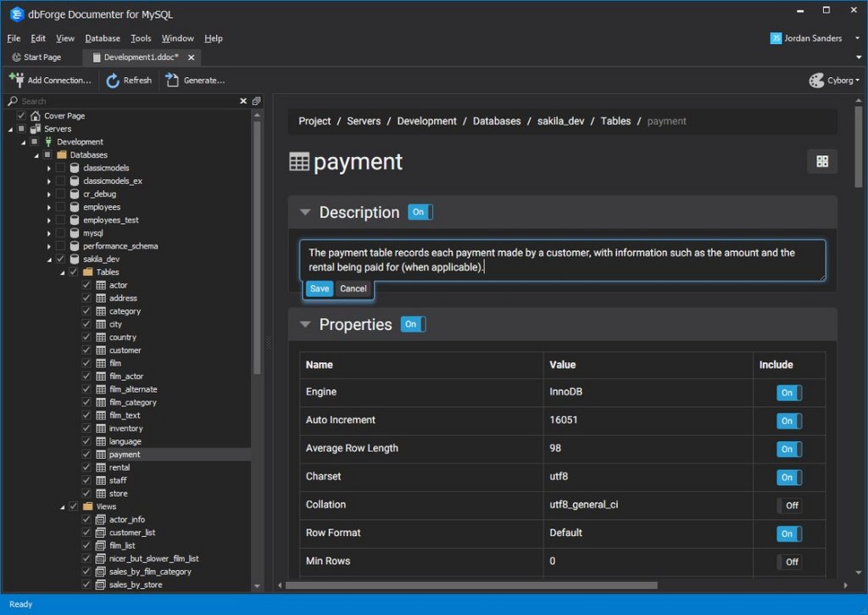This screenshot has height=615, width=868.
Task: Click the search magnifier icon
Action: [13, 101]
